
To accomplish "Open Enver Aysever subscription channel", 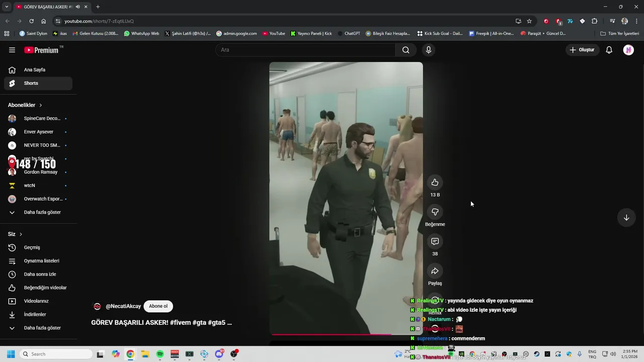I will [x=38, y=132].
